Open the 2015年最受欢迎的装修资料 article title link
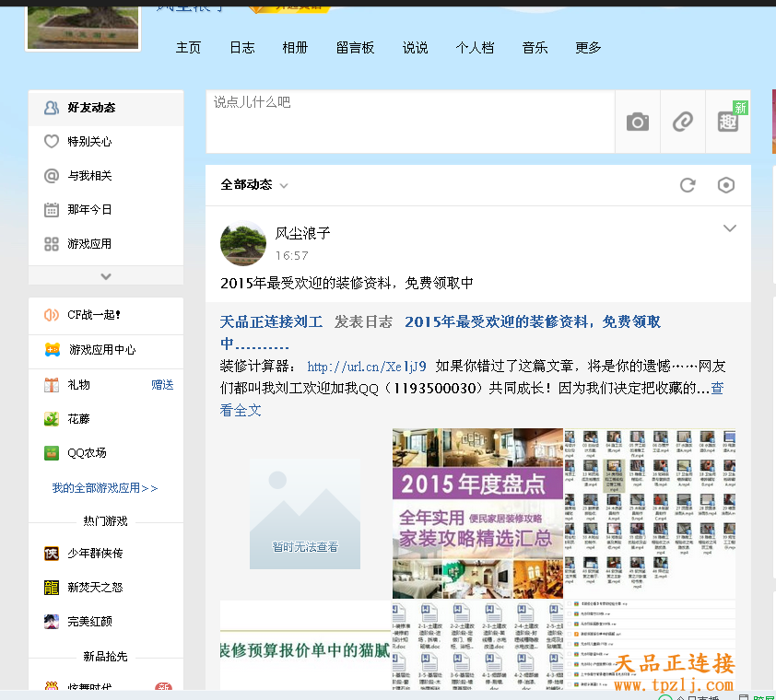This screenshot has height=700, width=776. [533, 322]
